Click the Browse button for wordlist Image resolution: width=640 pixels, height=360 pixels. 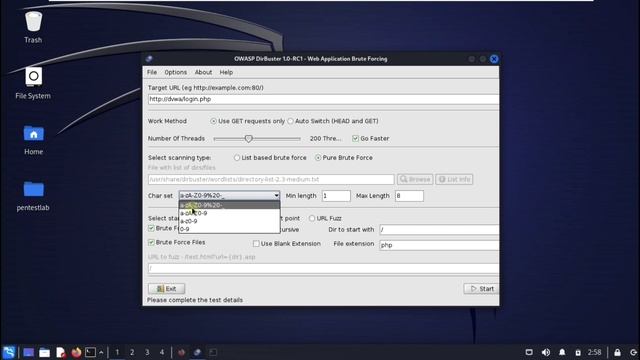click(x=415, y=179)
